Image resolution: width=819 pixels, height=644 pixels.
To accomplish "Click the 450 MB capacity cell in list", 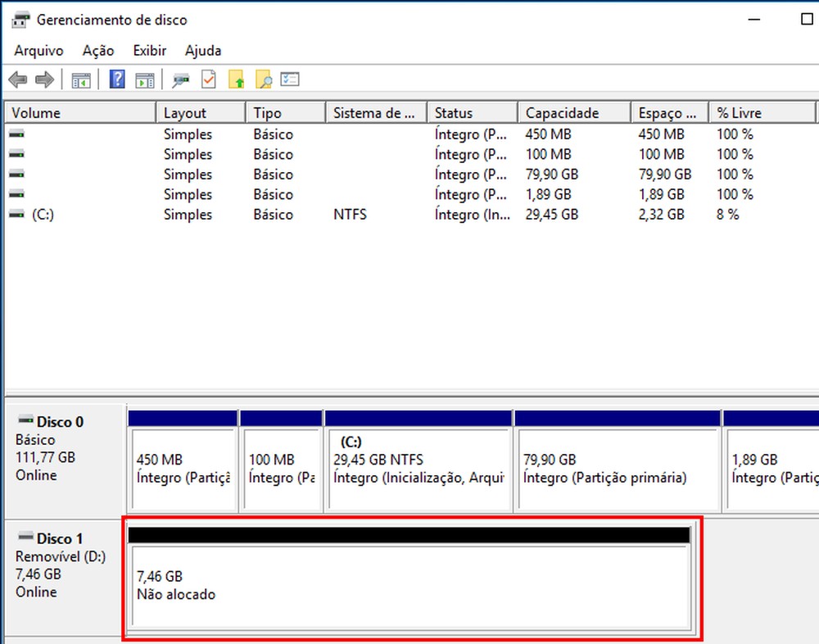I will point(549,134).
